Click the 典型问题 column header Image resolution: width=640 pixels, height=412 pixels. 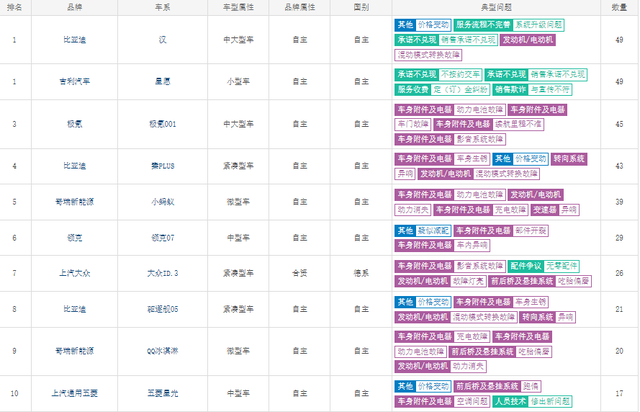tap(496, 7)
